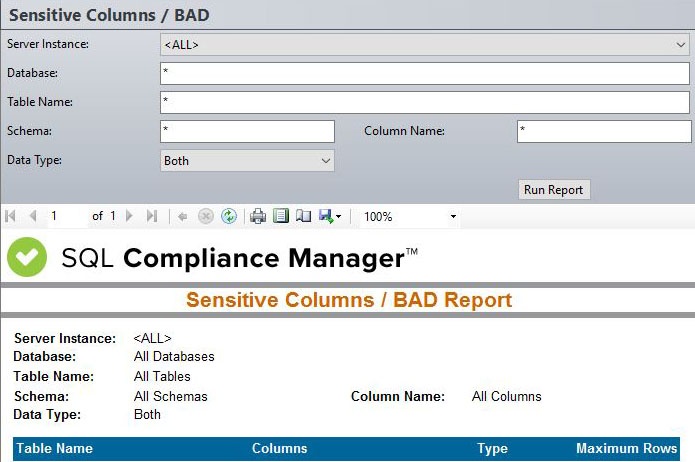Edit the current page number box
This screenshot has height=462, width=695.
pyautogui.click(x=66, y=216)
